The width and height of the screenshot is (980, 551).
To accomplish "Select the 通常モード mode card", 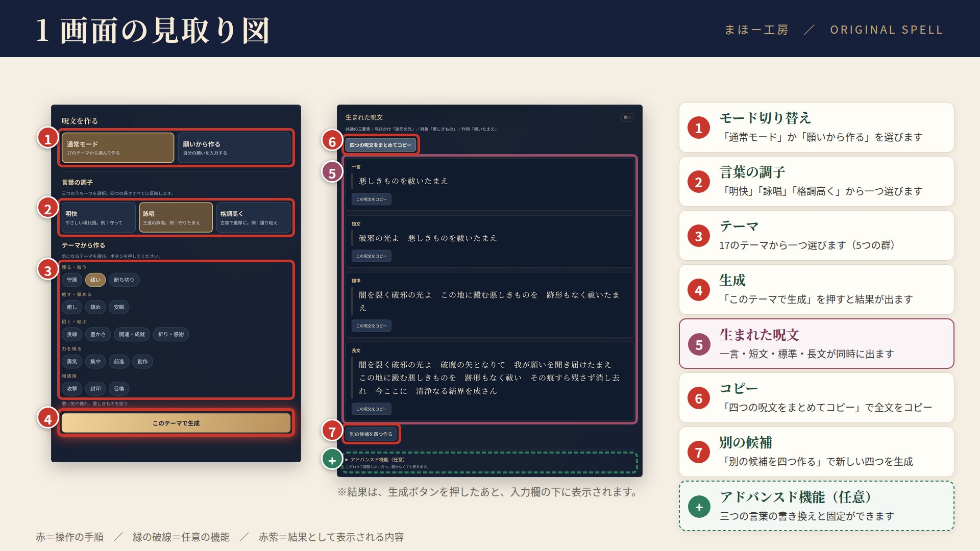I will (118, 148).
